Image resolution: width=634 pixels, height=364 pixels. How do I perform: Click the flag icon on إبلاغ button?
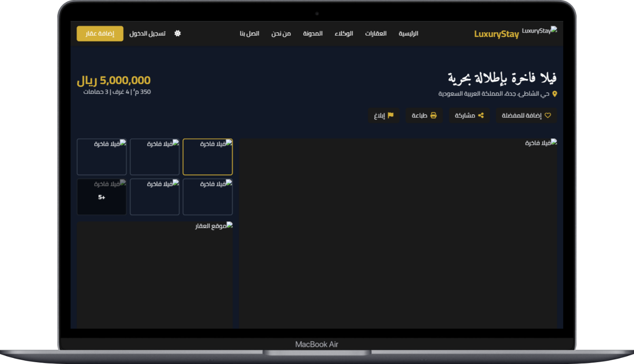click(390, 116)
